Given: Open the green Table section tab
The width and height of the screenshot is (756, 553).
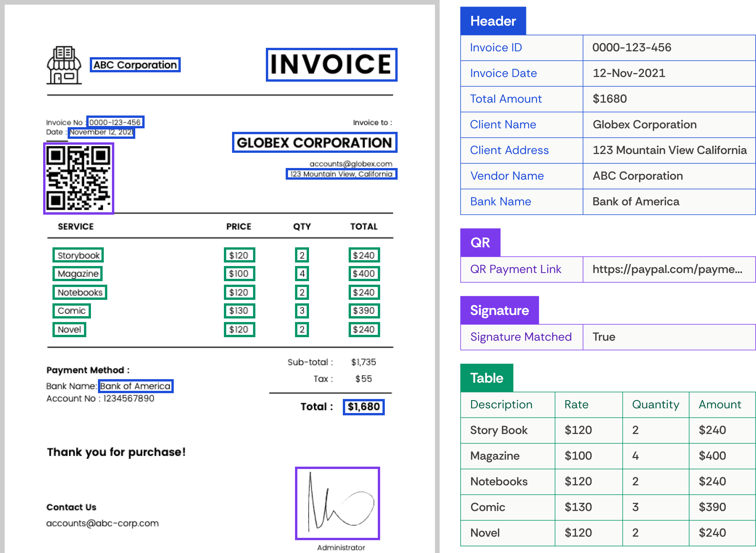Looking at the screenshot, I should [x=487, y=378].
